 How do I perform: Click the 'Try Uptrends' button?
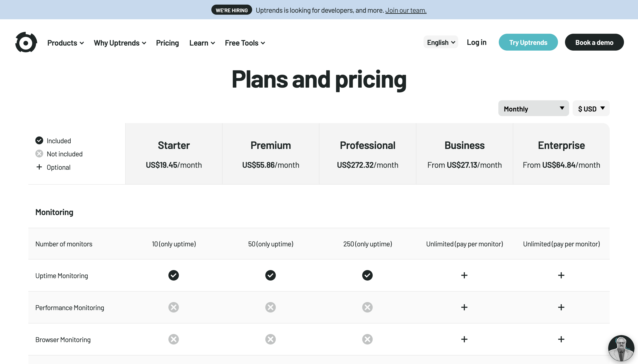pyautogui.click(x=528, y=42)
